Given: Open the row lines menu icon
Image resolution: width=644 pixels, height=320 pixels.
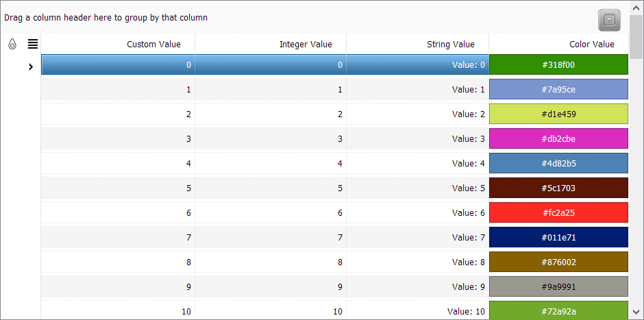Looking at the screenshot, I should (x=33, y=44).
